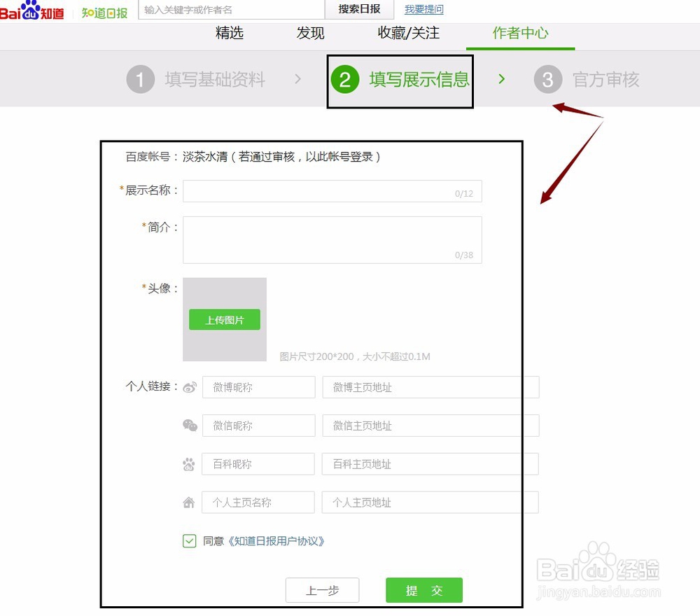Image resolution: width=700 pixels, height=616 pixels.
Task: Click the 个人主页 home icon
Action: coord(188,502)
